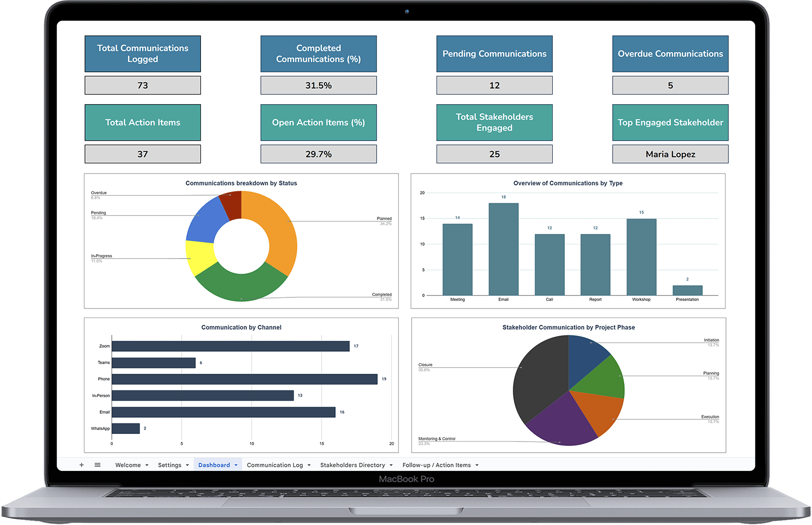The width and height of the screenshot is (812, 525).
Task: Click the Phone bar in Communication by Channel
Action: (x=245, y=379)
